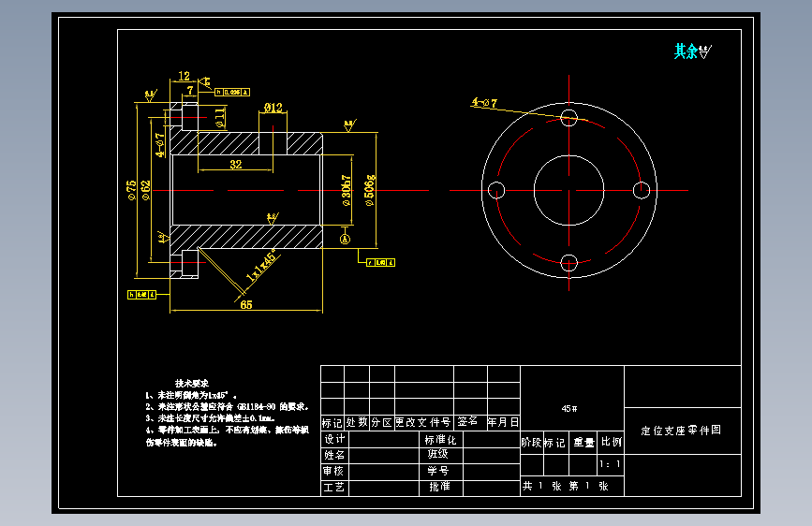Select the 批准 label in title block
This screenshot has width=812, height=526.
[x=439, y=487]
